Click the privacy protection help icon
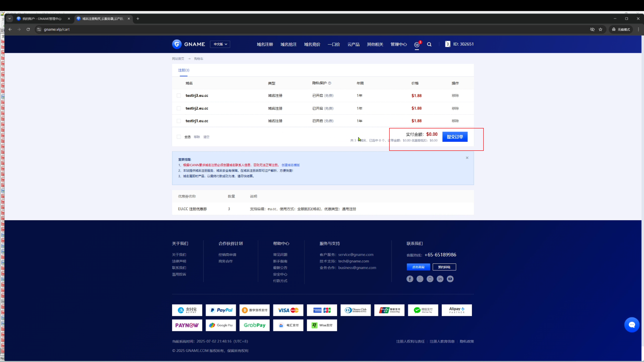 coord(330,83)
